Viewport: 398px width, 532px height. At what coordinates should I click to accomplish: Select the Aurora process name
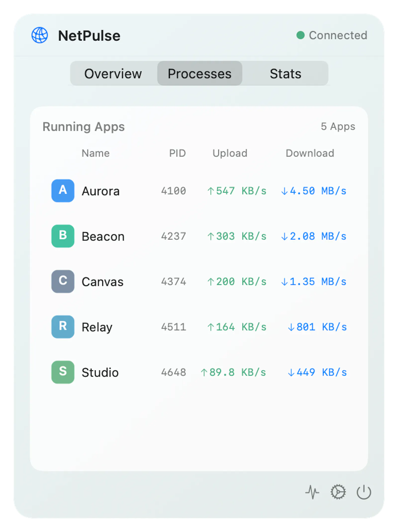100,191
